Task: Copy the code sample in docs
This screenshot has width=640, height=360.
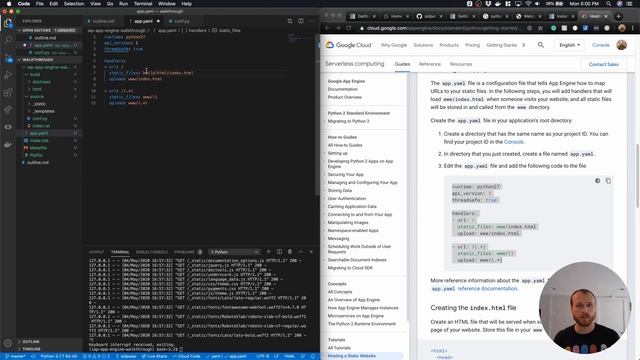Action: pyautogui.click(x=608, y=181)
